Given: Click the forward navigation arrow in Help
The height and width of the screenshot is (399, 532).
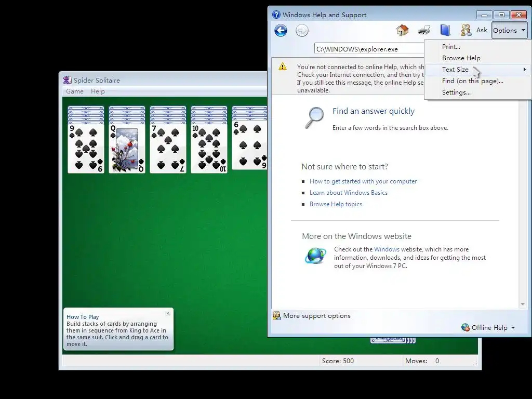Looking at the screenshot, I should pos(302,31).
